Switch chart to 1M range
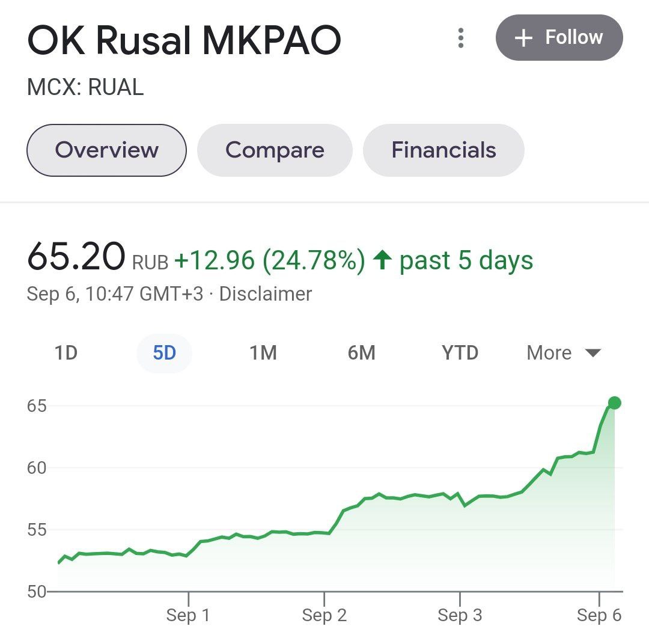Image resolution: width=649 pixels, height=644 pixels. [x=263, y=353]
